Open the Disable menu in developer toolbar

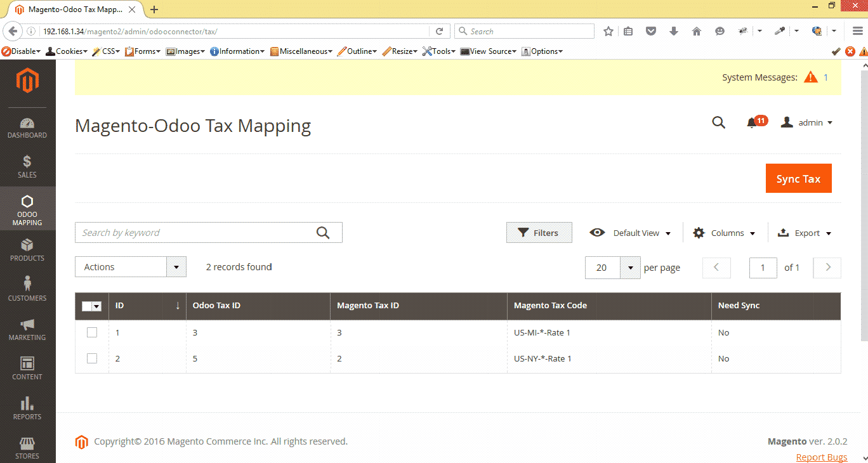coord(21,51)
